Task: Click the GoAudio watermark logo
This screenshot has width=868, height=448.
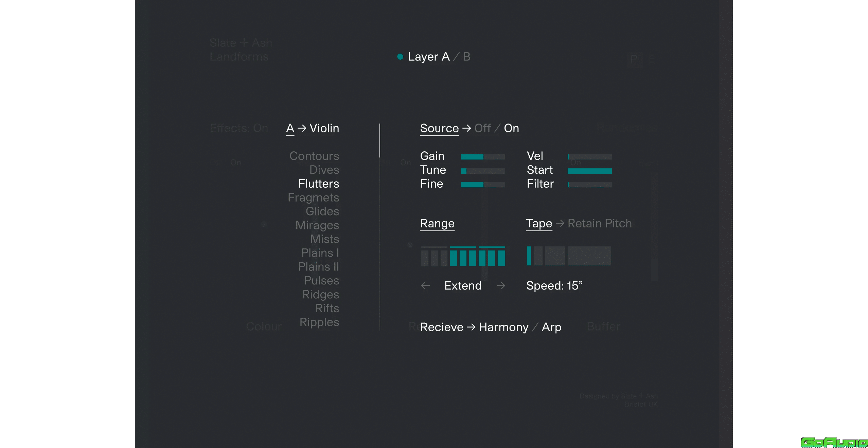Action: pyautogui.click(x=834, y=442)
